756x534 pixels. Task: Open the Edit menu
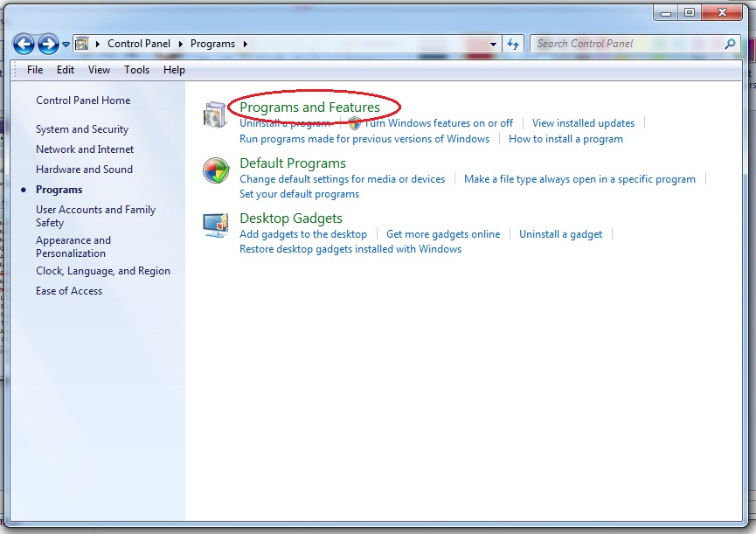[x=66, y=70]
